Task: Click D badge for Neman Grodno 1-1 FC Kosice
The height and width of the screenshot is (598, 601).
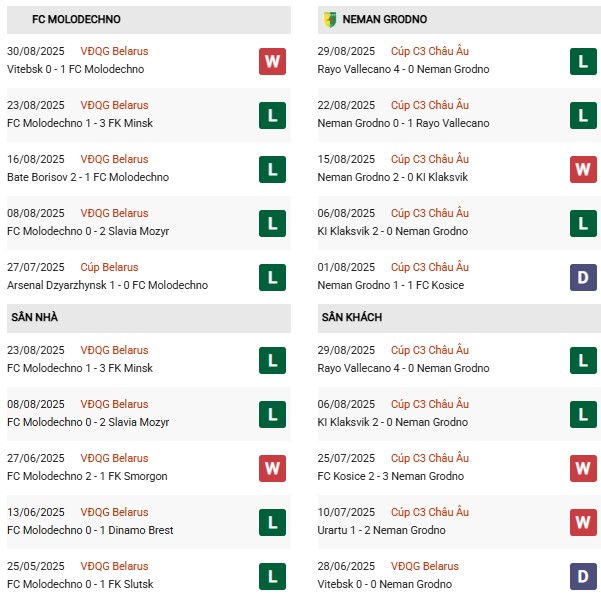Action: [583, 278]
